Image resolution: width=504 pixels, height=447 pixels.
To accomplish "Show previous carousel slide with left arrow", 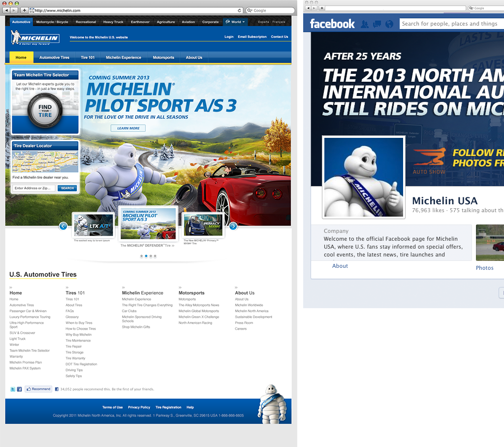I will [x=63, y=226].
